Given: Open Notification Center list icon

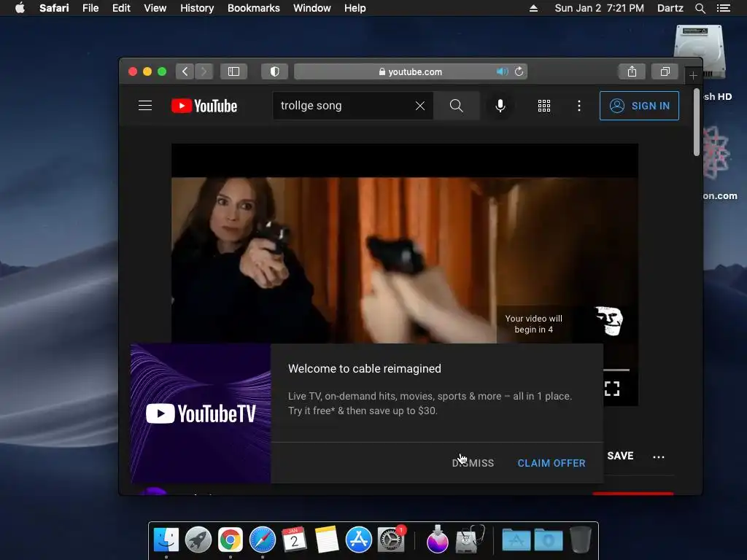Looking at the screenshot, I should 723,8.
